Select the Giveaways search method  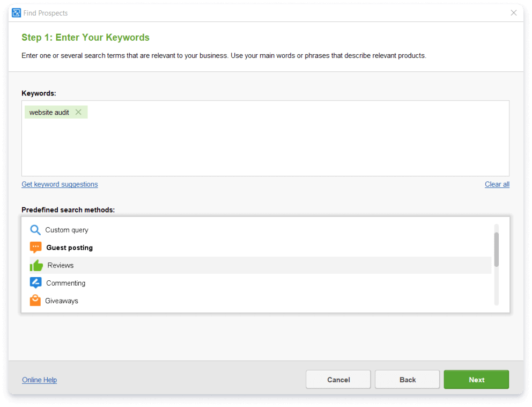(62, 301)
